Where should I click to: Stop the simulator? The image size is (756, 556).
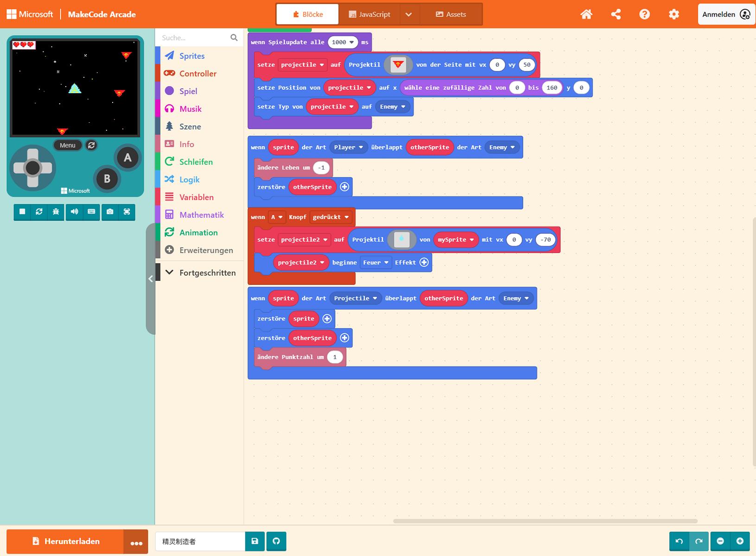tap(22, 212)
